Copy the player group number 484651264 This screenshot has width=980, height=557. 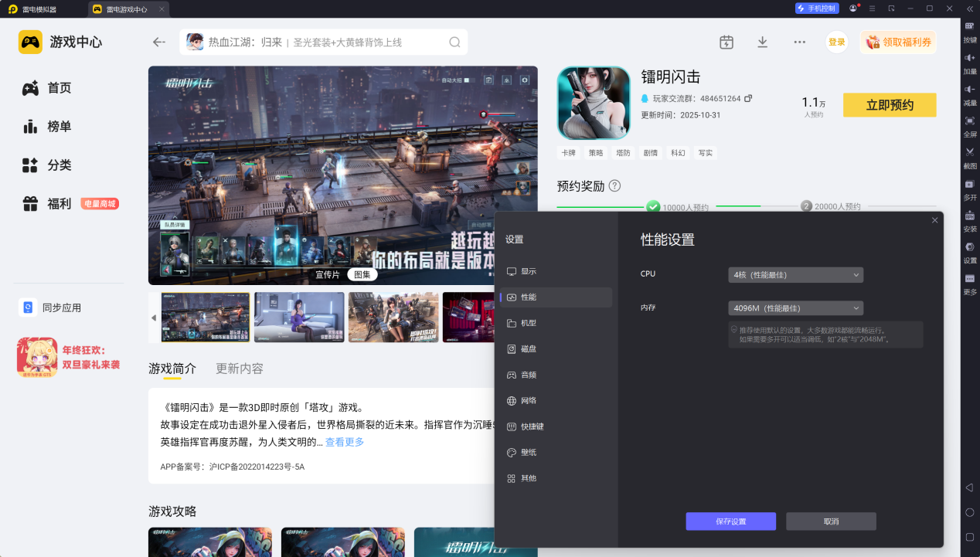pos(748,99)
